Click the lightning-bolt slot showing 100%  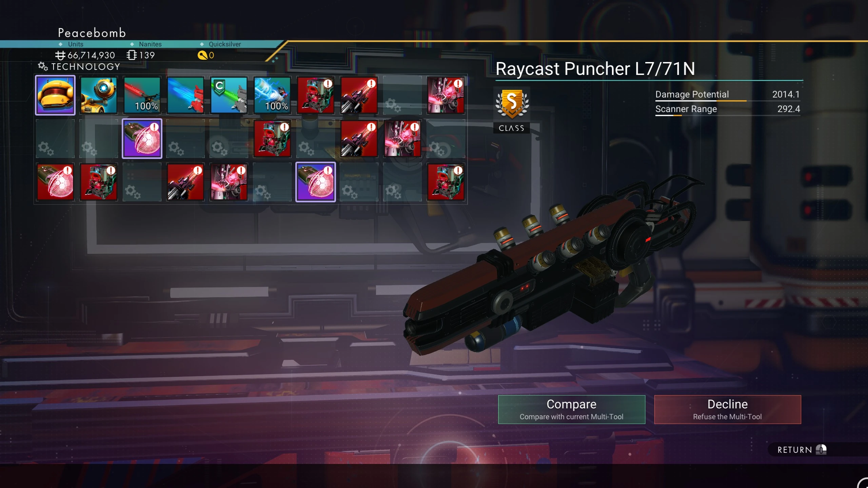pos(272,95)
